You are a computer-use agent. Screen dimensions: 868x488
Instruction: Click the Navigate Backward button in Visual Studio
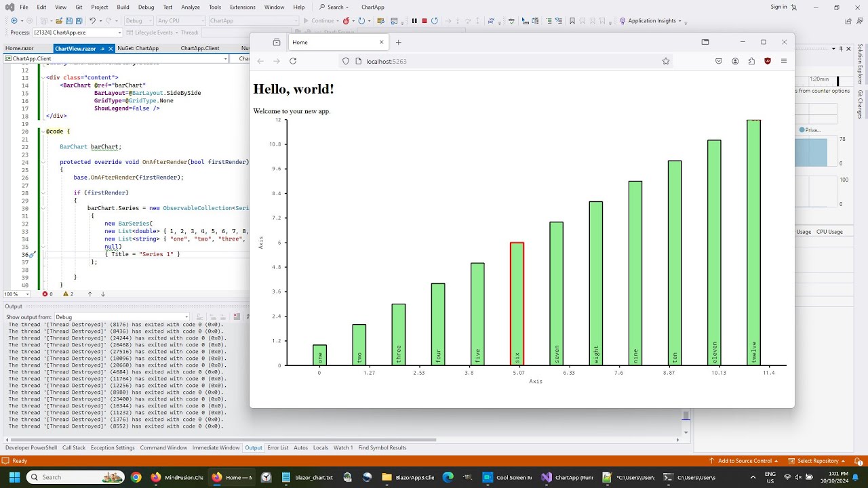point(14,21)
